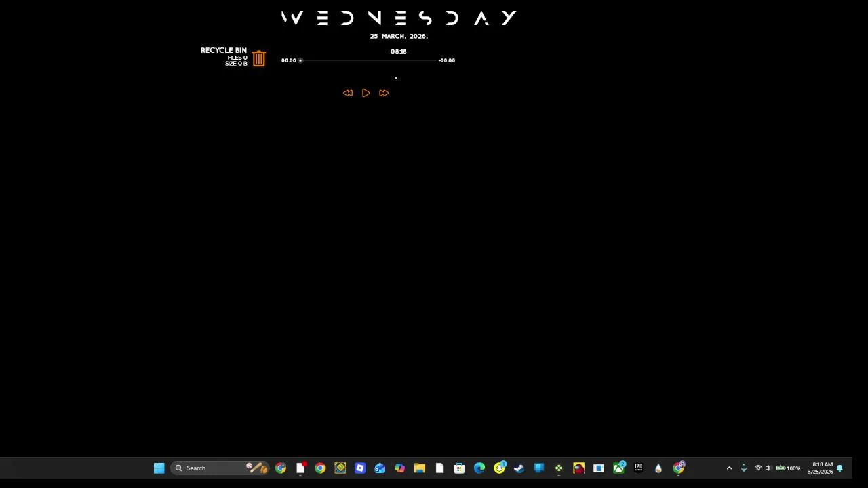Click the FILES 0 counter text
The width and height of the screenshot is (868, 488).
tap(237, 58)
